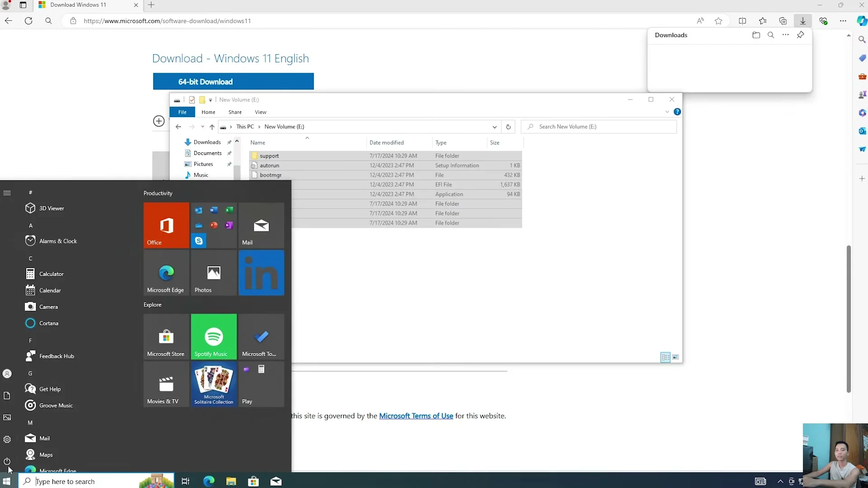
Task: Open the Edge Downloads panel more options
Action: pyautogui.click(x=786, y=35)
